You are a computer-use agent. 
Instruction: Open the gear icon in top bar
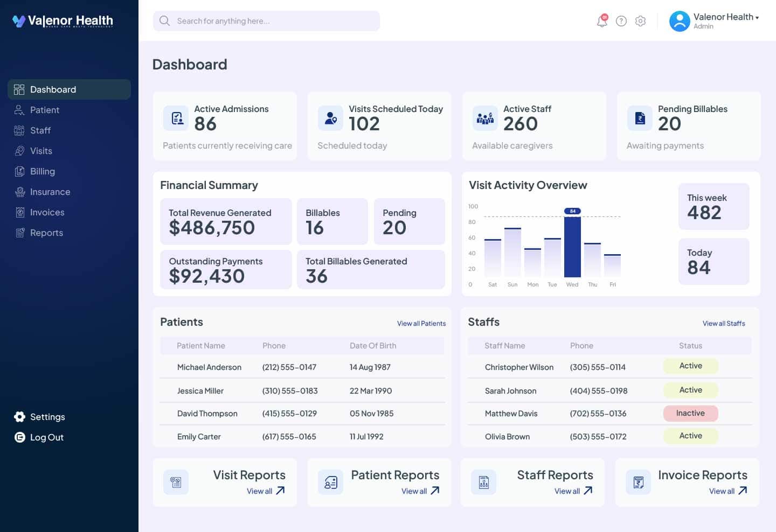(640, 21)
